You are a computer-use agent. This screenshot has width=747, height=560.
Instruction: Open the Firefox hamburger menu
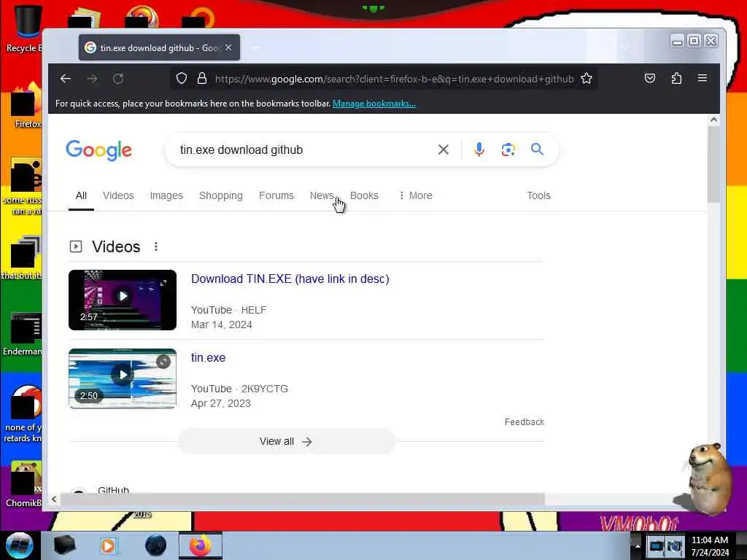(x=703, y=78)
